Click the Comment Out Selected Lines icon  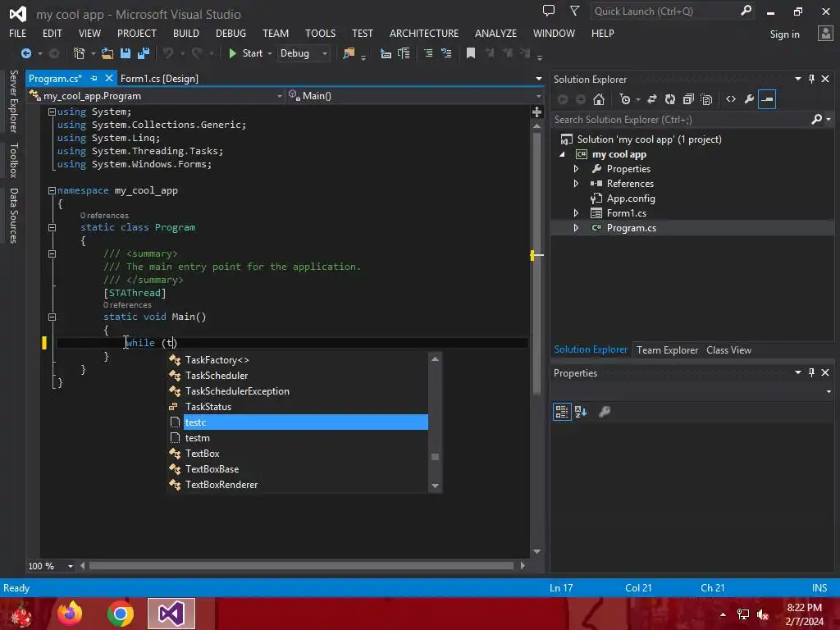[x=428, y=53]
